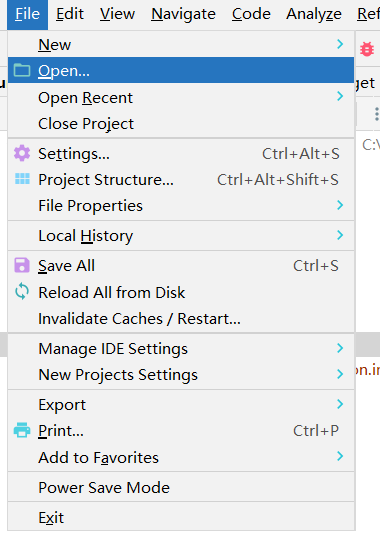The height and width of the screenshot is (547, 380).
Task: Open the Manage IDE Settings submenu
Action: pyautogui.click(x=181, y=349)
